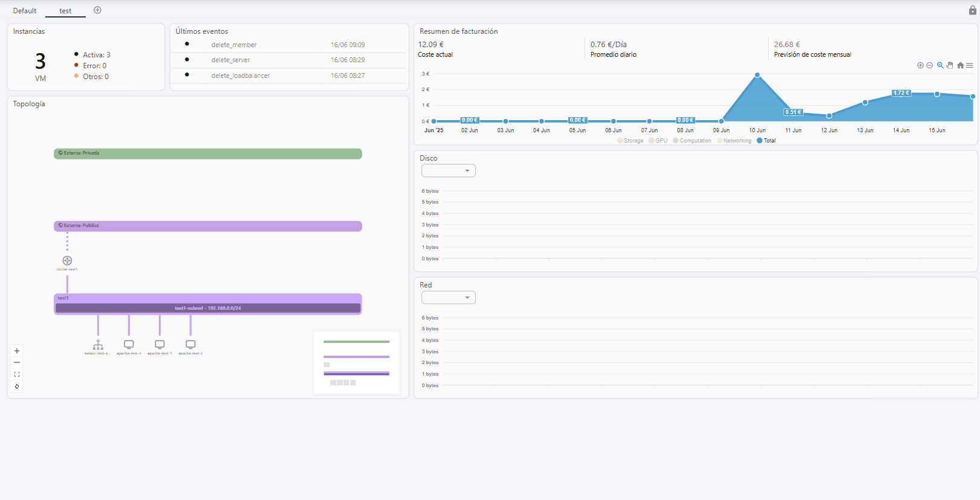Toggle the Storage series in chart legend
The height and width of the screenshot is (500, 980).
(x=630, y=141)
